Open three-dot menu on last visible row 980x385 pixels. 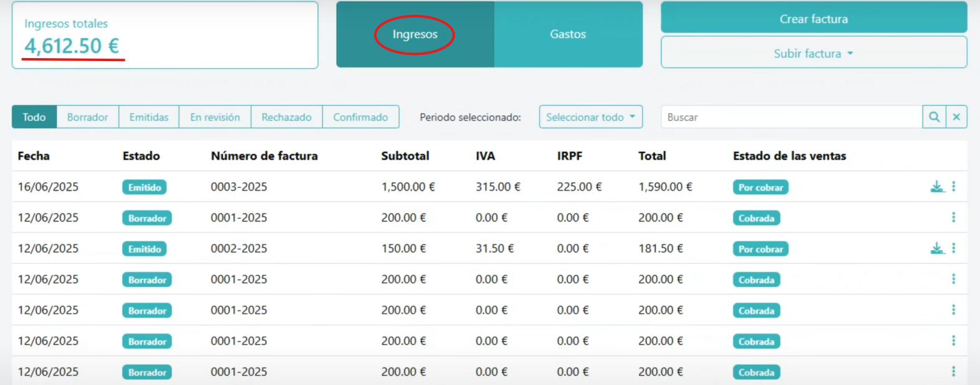[x=953, y=372]
